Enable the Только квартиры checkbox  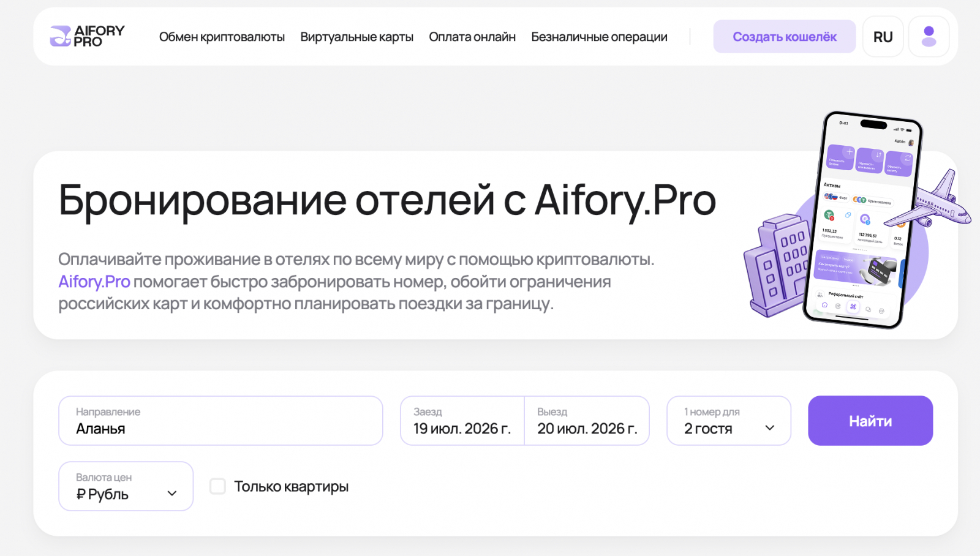(217, 486)
